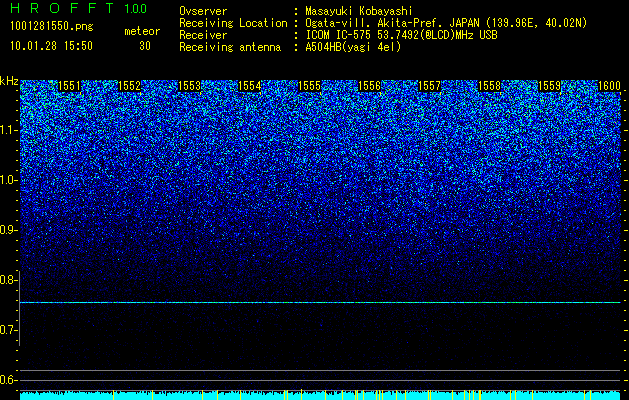The image size is (629, 400).
Task: Click the 1554 time marker
Action: click(250, 86)
